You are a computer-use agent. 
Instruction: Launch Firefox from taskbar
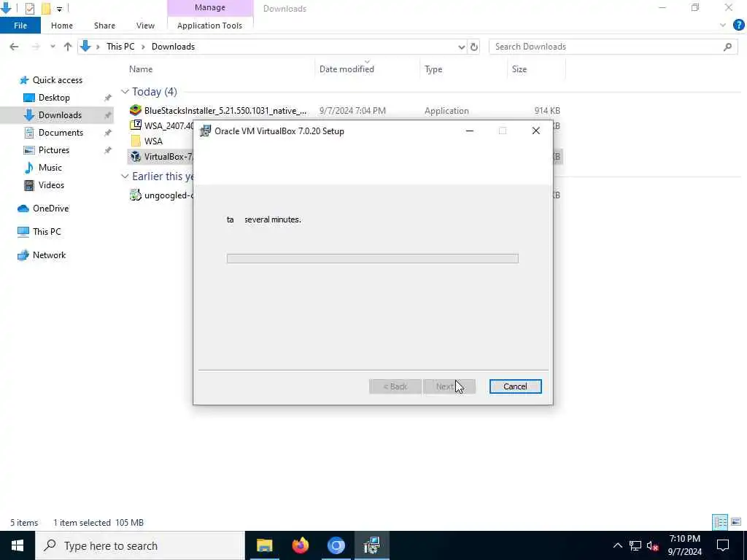300,545
